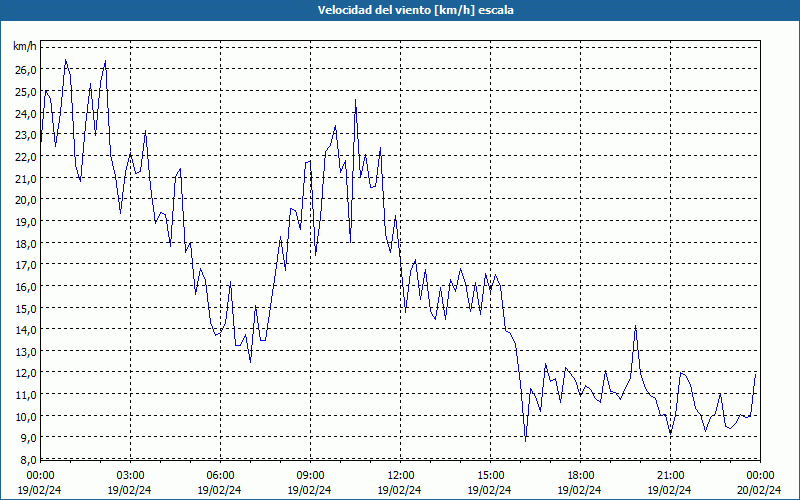Click the 18:00 time axis label

coord(581,476)
